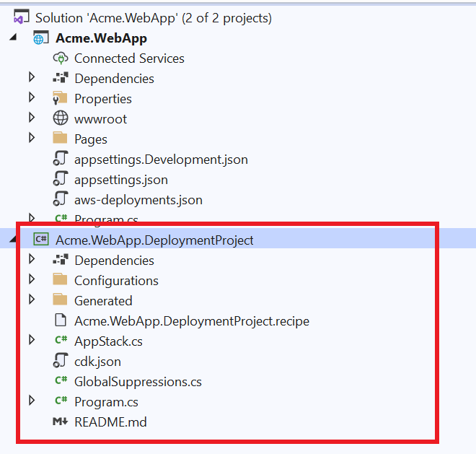Viewport: 476px width, 454px height.
Task: Expand Program.cs in DeploymentProject
Action: point(32,401)
